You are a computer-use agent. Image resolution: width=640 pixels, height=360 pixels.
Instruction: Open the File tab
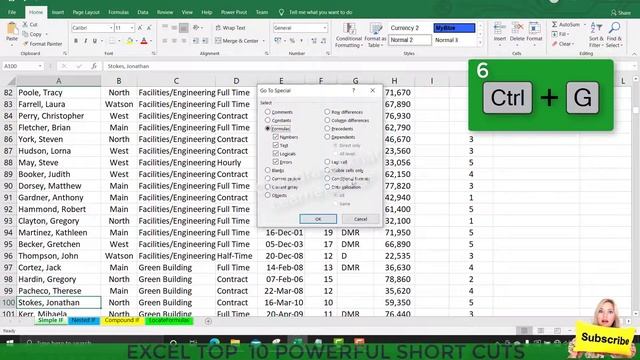[x=12, y=12]
